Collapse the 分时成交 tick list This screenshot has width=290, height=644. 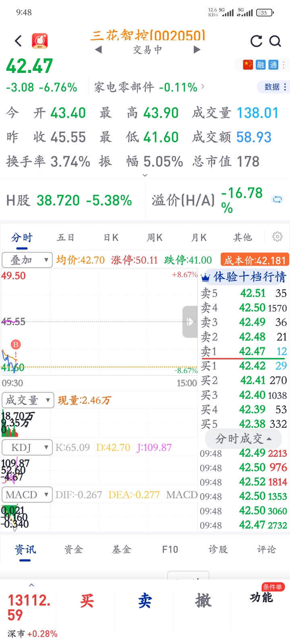(243, 438)
